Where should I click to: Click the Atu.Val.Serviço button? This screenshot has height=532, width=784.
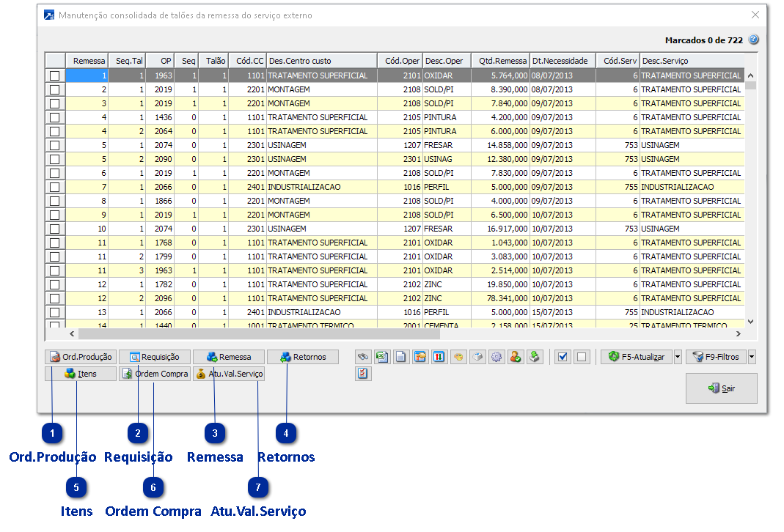point(228,374)
